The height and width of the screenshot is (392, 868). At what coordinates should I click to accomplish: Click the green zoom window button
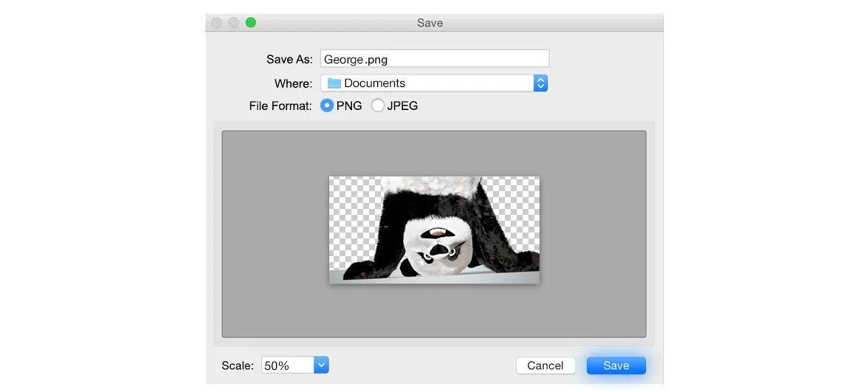(251, 23)
